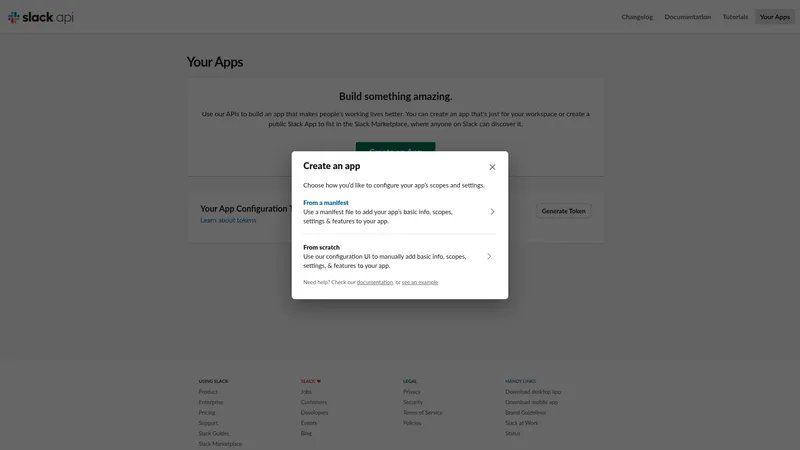
Task: Click the Build something amazing heading
Action: tap(395, 96)
